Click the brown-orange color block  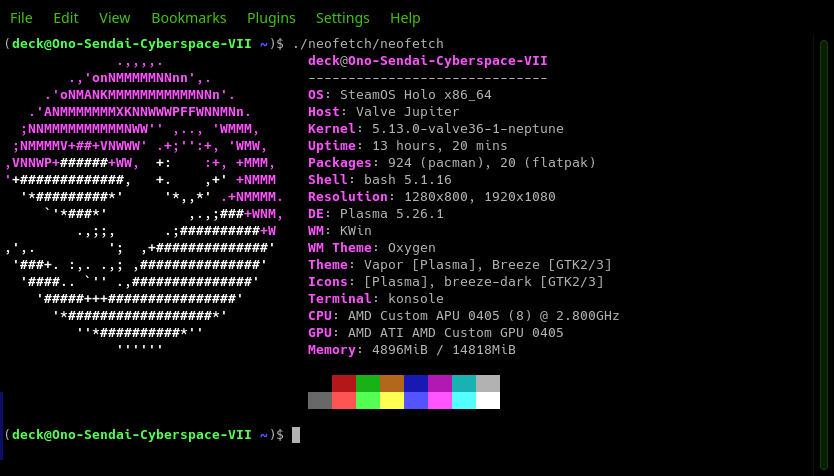pos(392,383)
